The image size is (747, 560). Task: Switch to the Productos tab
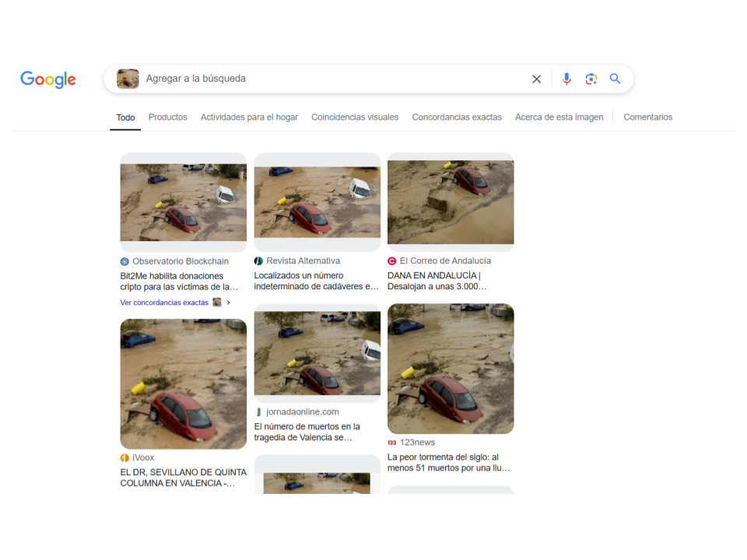tap(168, 117)
